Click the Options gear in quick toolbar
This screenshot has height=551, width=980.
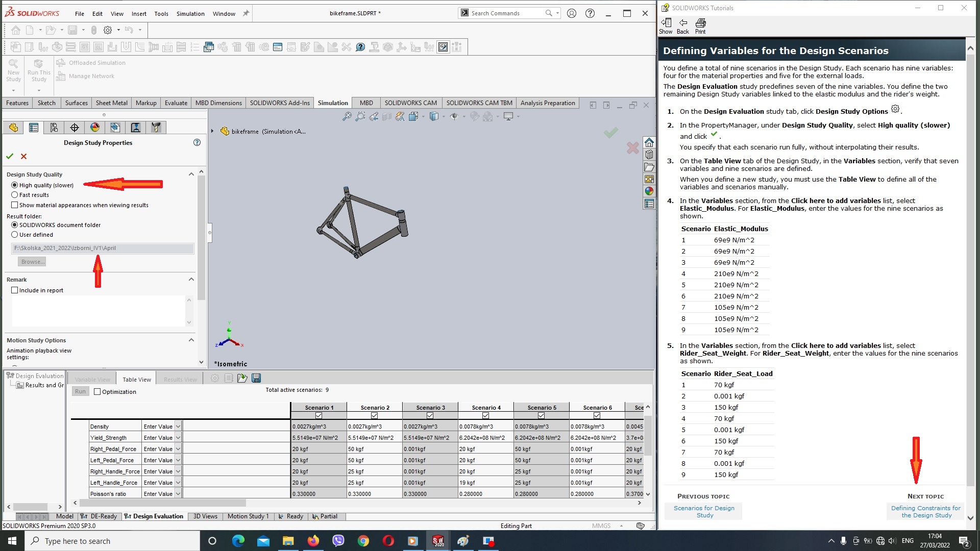(108, 30)
